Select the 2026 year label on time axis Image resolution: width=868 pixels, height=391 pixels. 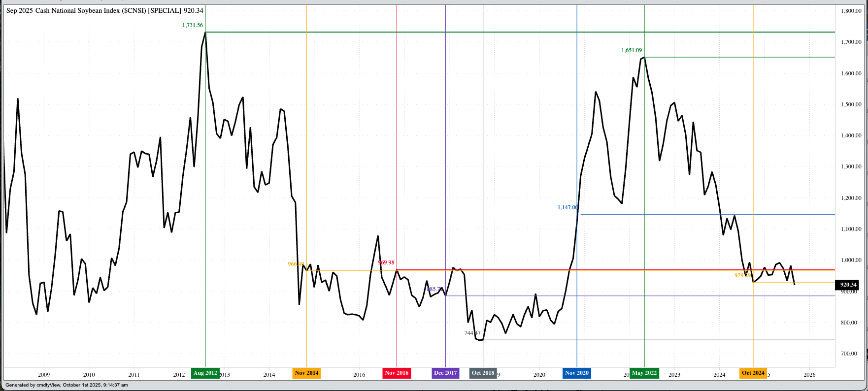pyautogui.click(x=809, y=375)
